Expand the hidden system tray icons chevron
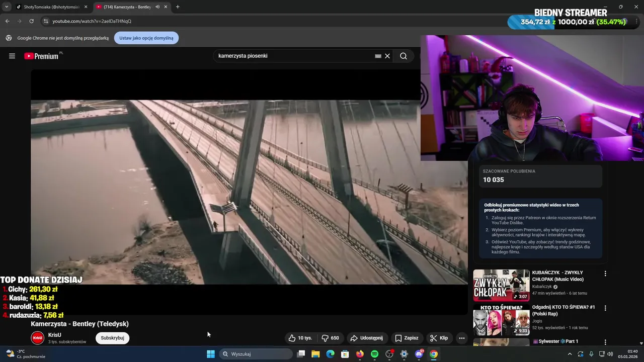 570,354
